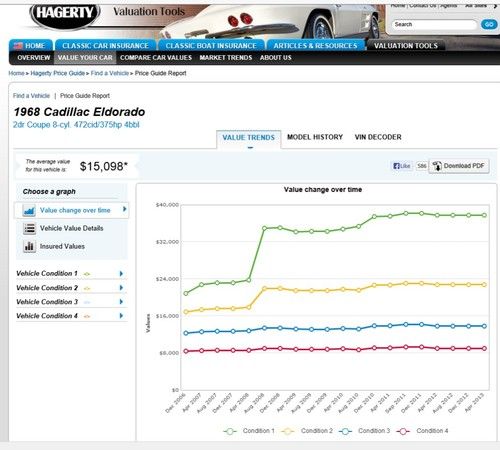
Task: Toggle Condition 1 in the chart legend
Action: (x=249, y=431)
